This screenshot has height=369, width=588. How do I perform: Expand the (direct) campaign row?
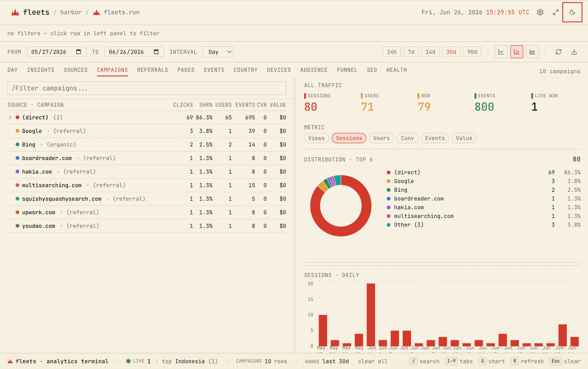pos(10,117)
